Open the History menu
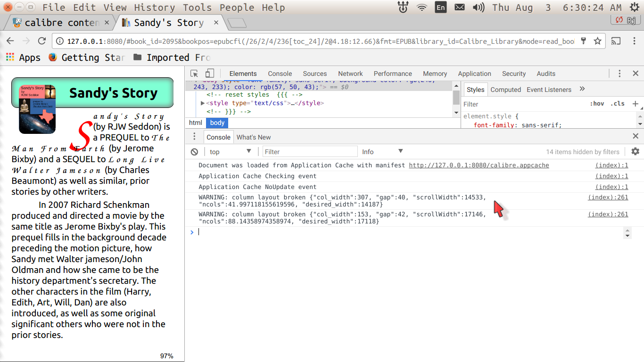The image size is (644, 362). coord(154,8)
